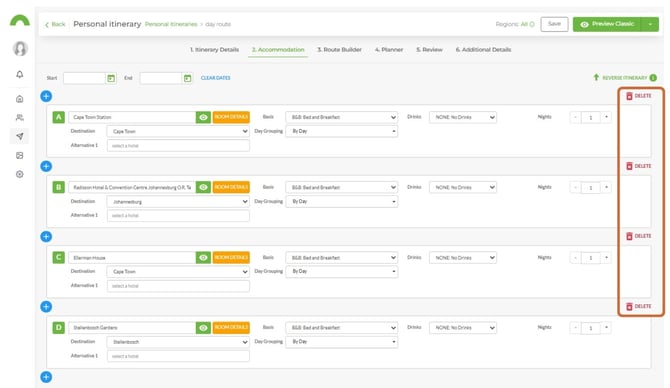Open the 4. Planner tab
The image size is (670, 388).
click(389, 50)
